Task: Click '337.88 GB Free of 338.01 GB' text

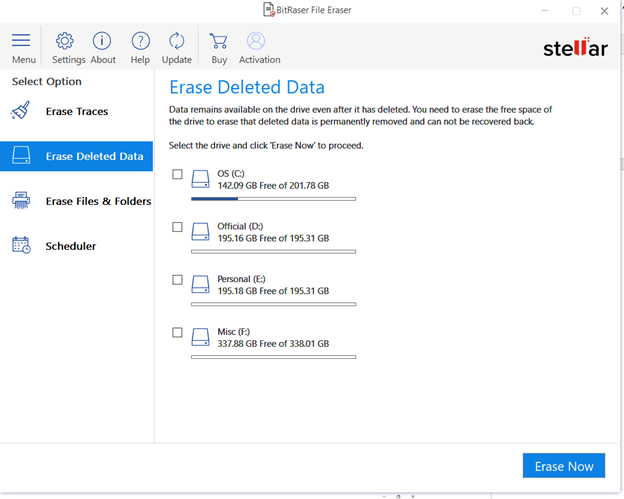Action: pos(273,343)
